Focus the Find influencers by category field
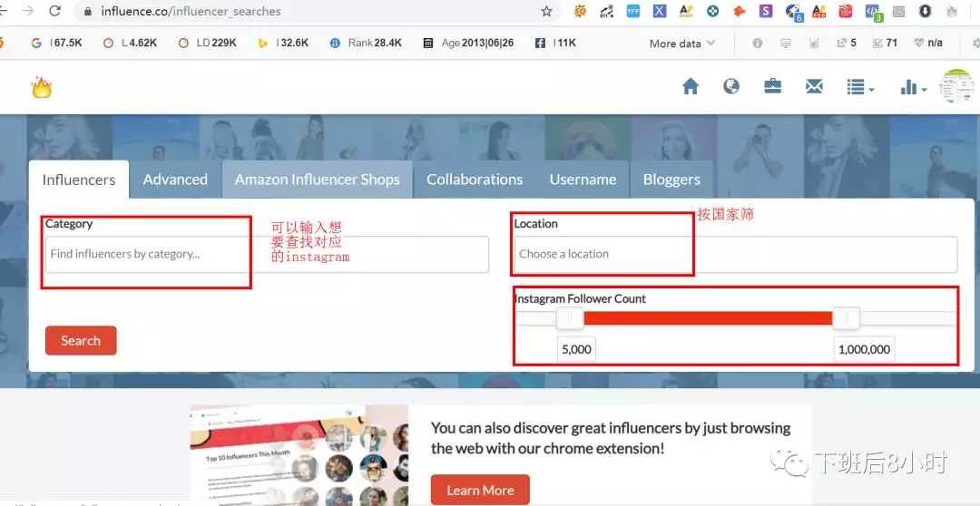Screen dimensions: 980x506 click(267, 254)
